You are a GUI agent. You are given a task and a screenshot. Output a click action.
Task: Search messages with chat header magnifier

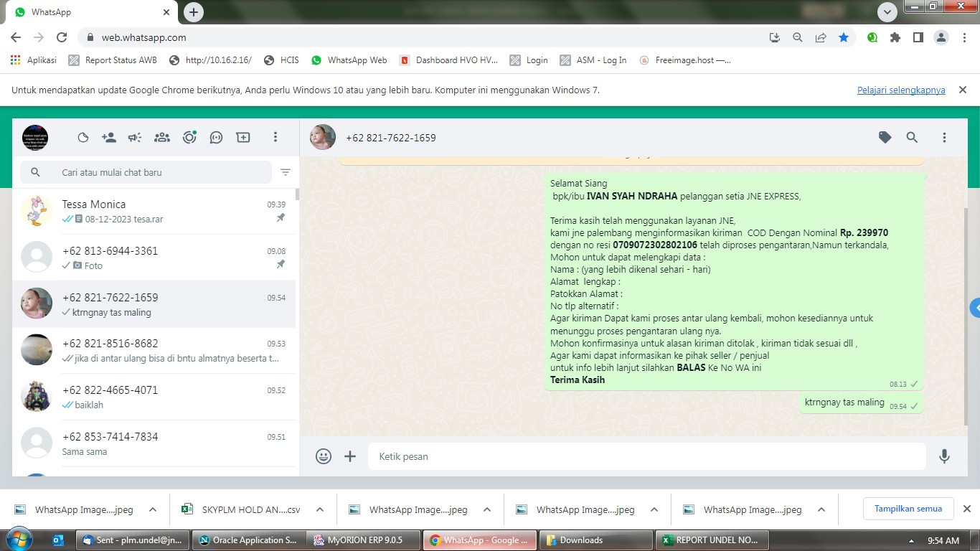pos(912,137)
